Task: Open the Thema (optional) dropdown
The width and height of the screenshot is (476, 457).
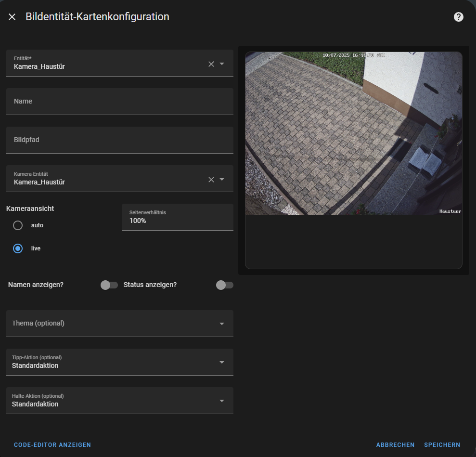Action: click(119, 324)
